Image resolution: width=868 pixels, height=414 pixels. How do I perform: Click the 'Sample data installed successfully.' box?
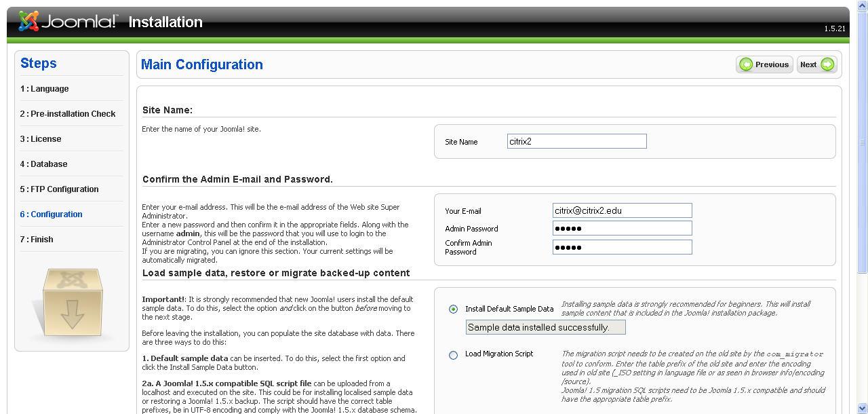pyautogui.click(x=546, y=327)
